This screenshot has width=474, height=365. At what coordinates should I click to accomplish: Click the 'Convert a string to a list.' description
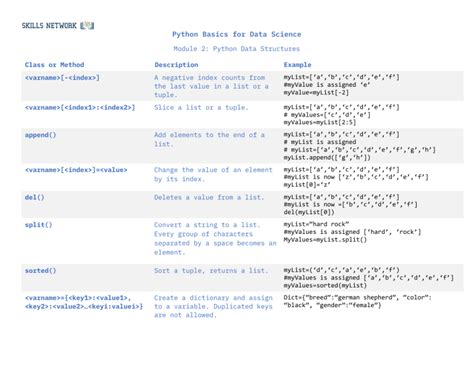[207, 225]
